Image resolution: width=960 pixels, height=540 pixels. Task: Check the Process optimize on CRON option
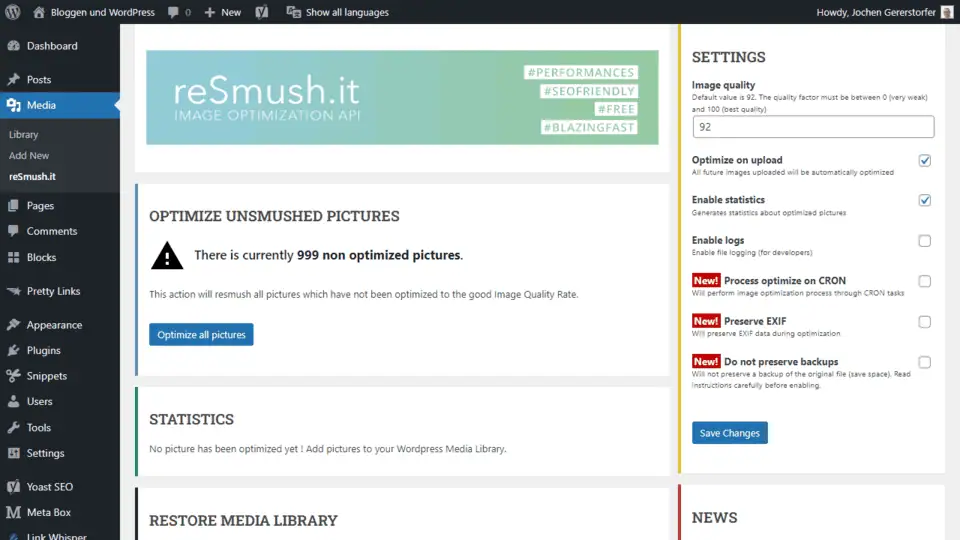(x=925, y=281)
